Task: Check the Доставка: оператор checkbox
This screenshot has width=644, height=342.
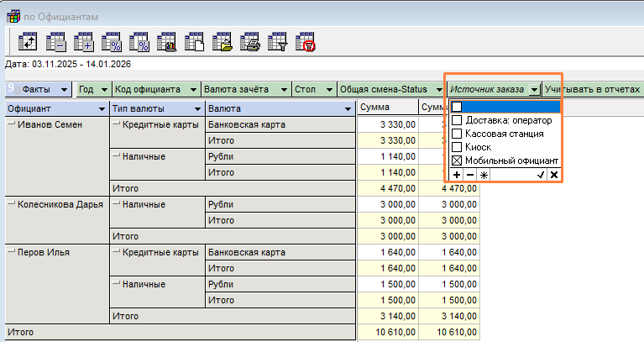Action: (457, 120)
